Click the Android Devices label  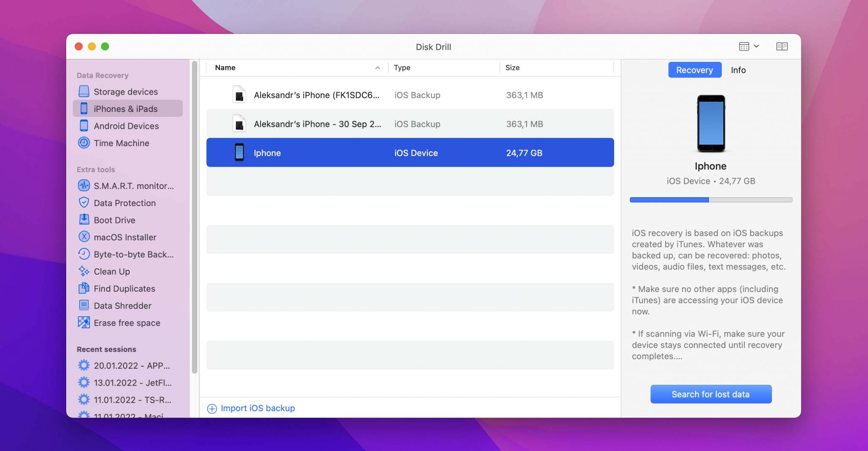pos(126,126)
